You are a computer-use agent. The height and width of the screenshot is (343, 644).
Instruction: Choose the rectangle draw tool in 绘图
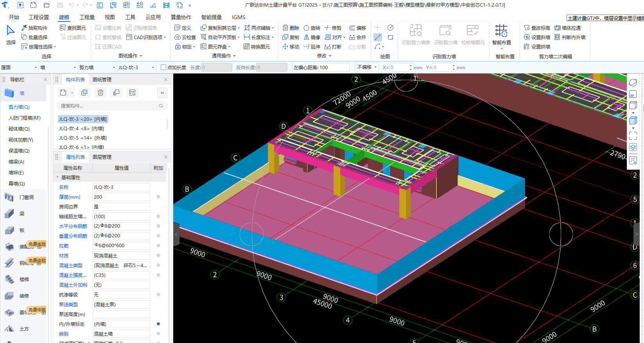point(390,37)
